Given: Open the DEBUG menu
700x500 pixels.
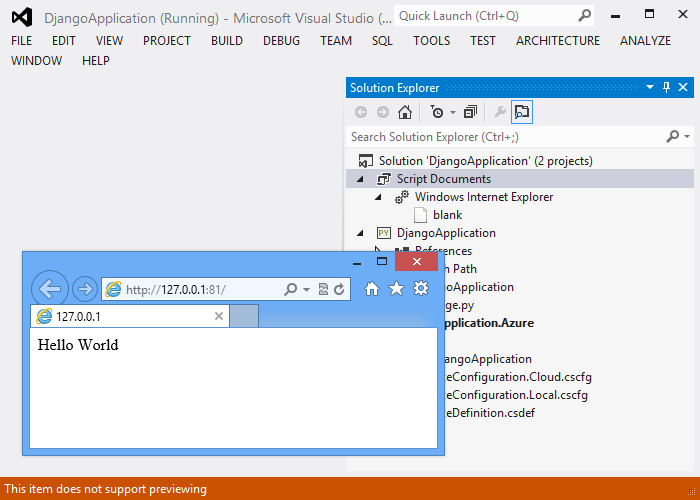Looking at the screenshot, I should (x=281, y=41).
